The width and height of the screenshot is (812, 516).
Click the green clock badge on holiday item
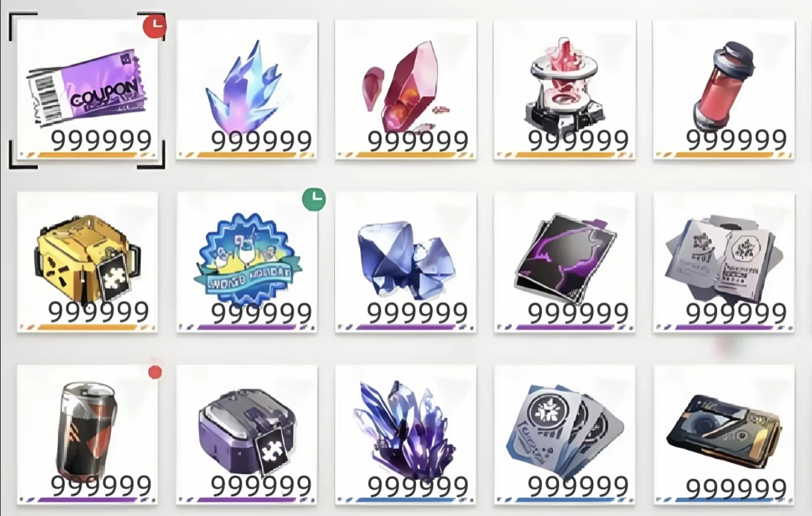click(x=314, y=199)
